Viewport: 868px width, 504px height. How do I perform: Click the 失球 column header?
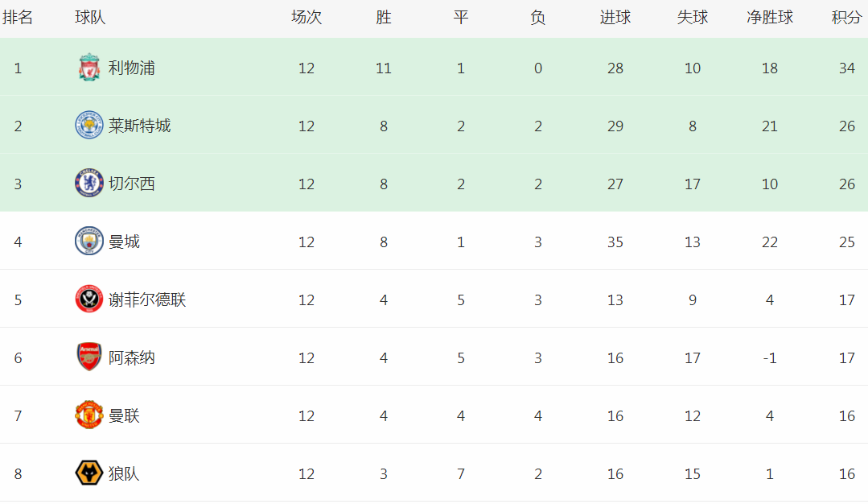[693, 17]
